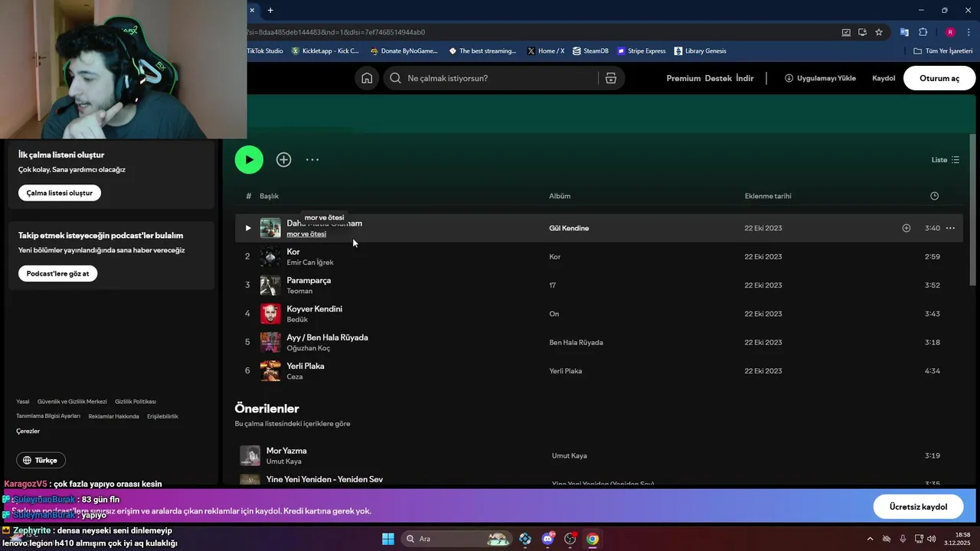Image resolution: width=980 pixels, height=551 pixels.
Task: Click Kaydol in top bar
Action: click(884, 78)
